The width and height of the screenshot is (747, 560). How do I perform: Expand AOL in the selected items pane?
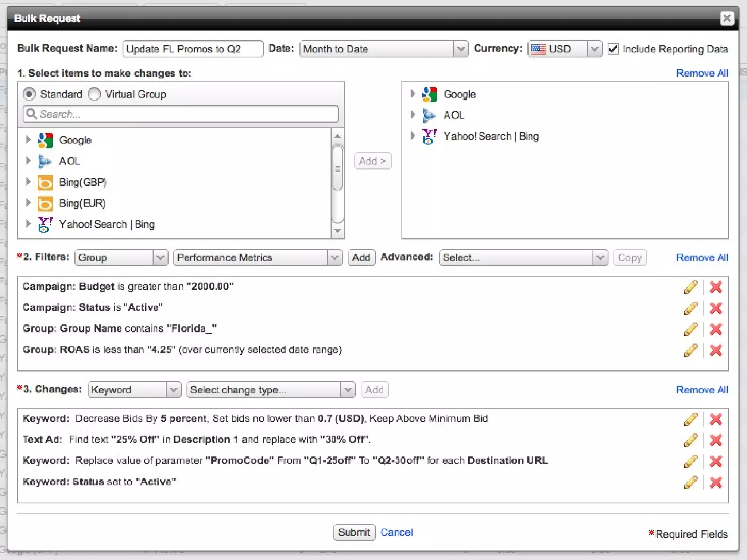[x=413, y=115]
